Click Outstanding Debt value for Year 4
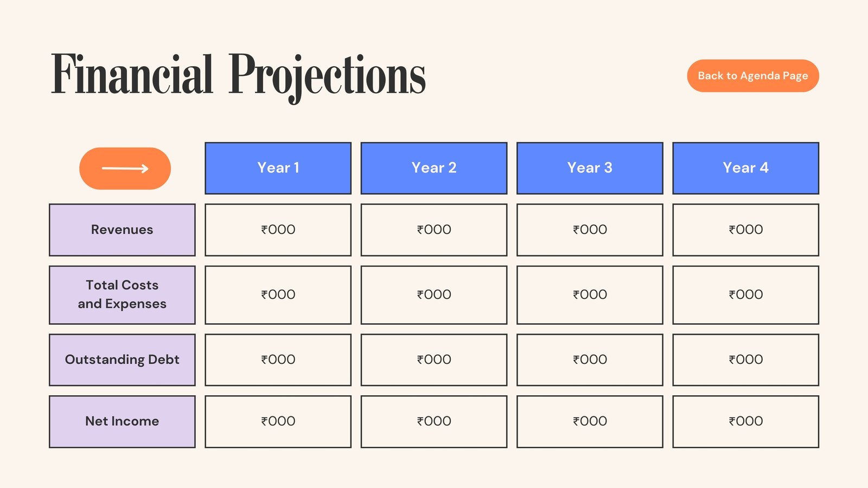This screenshot has width=868, height=488. [x=746, y=360]
